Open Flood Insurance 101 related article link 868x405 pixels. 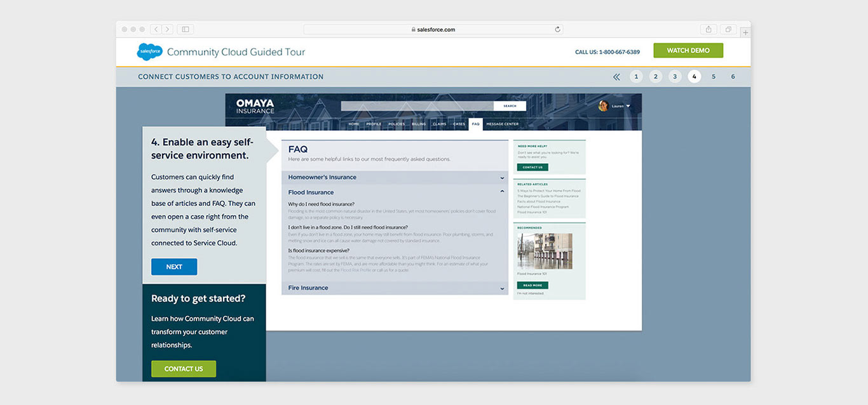[x=532, y=212]
